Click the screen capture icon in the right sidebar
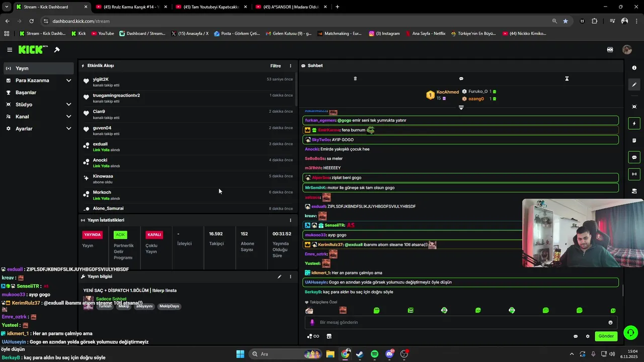This screenshot has height=362, width=644. point(634,107)
